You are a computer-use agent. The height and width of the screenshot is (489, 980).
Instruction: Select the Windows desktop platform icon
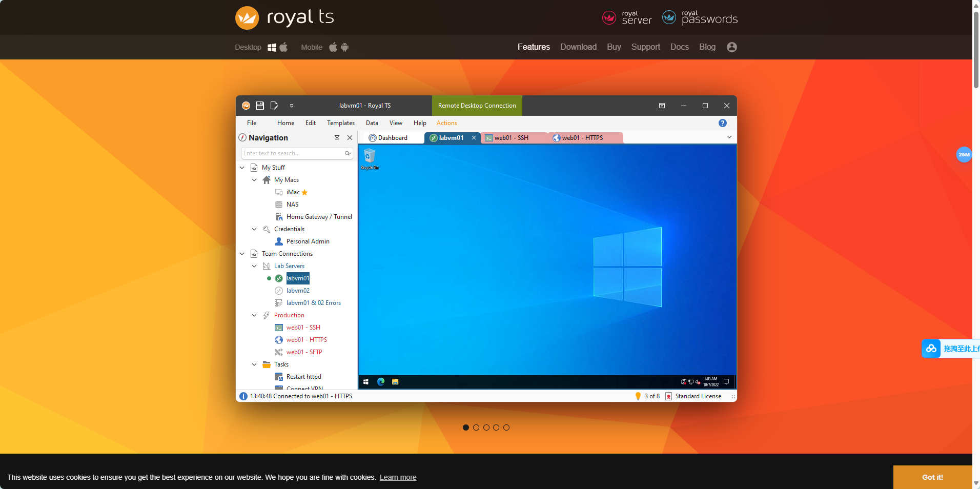coord(272,47)
